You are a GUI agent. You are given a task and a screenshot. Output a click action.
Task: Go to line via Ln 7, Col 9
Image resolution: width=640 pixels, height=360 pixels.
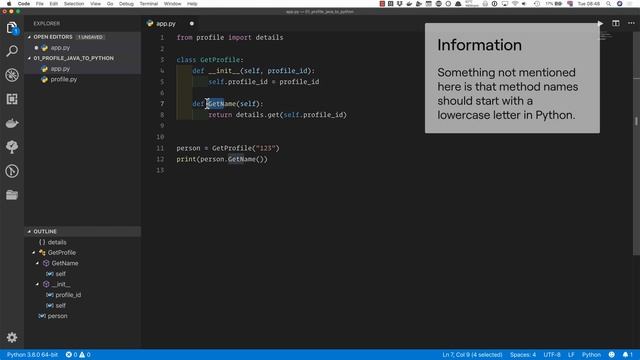tap(472, 355)
